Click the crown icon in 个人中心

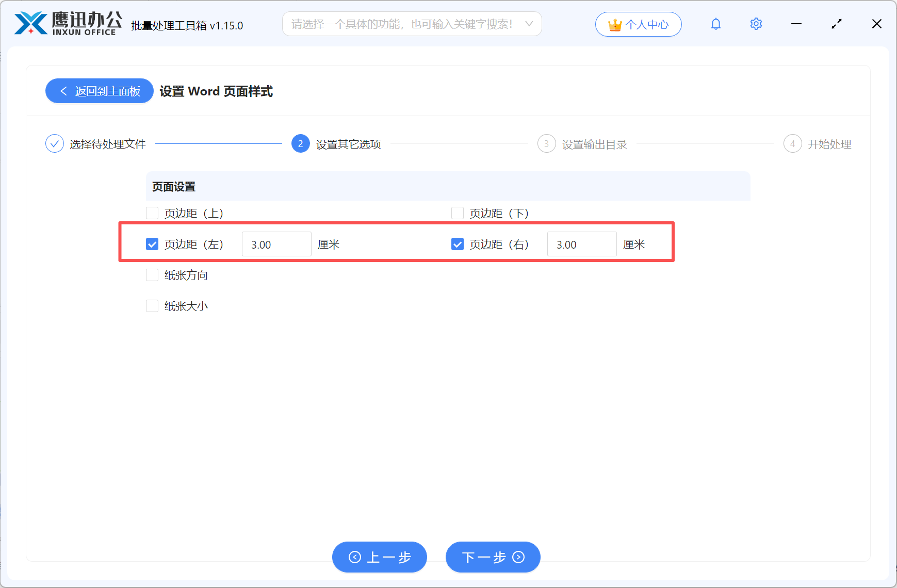tap(614, 24)
